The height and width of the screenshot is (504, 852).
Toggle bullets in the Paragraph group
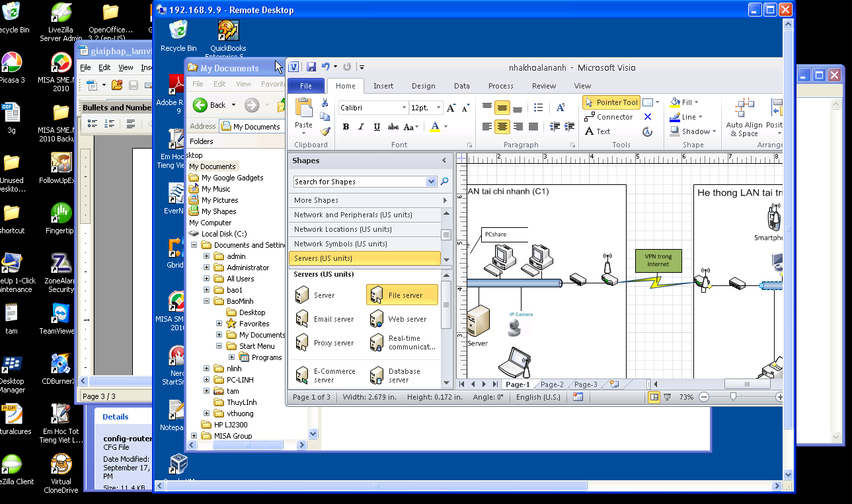point(538,108)
